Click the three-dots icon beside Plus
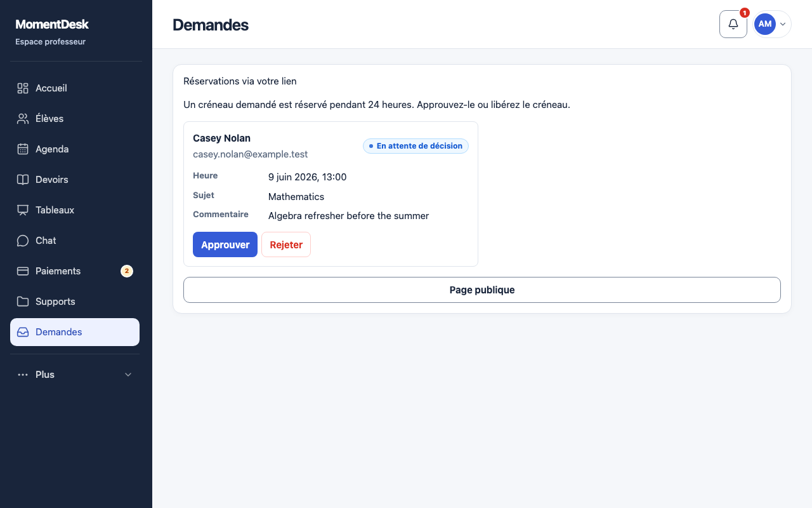 (23, 375)
